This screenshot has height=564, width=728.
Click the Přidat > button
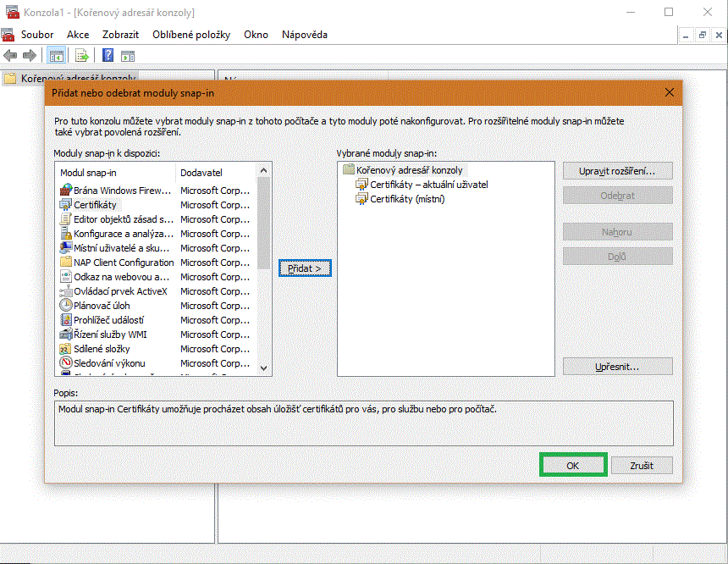[x=305, y=268]
